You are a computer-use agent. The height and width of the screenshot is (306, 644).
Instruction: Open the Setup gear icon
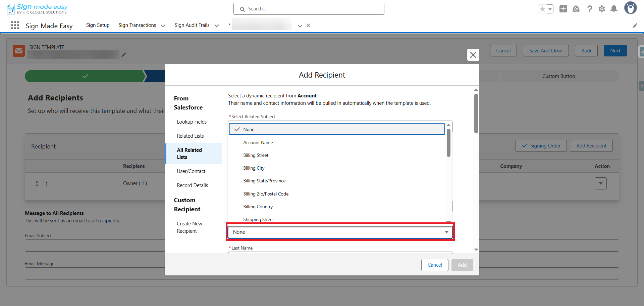coord(602,9)
